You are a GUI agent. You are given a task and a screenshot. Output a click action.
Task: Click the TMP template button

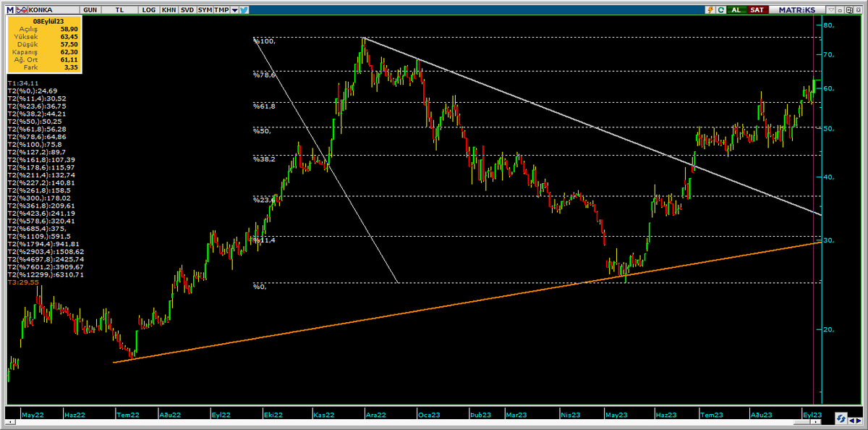[222, 10]
